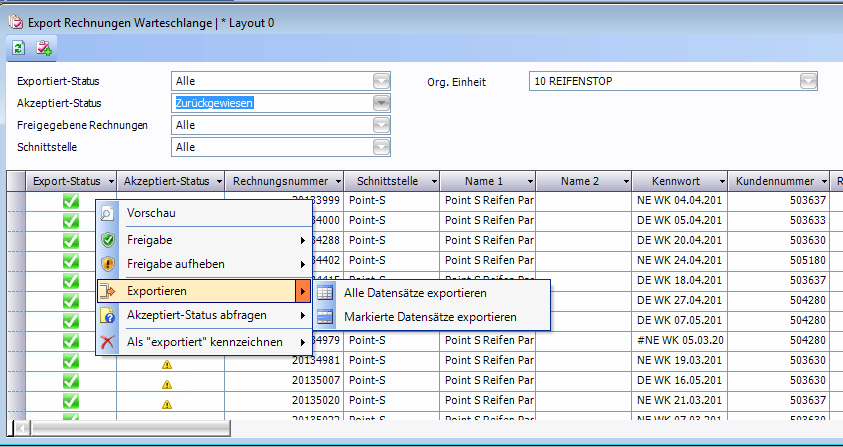Click green export checkmark in row 20135007
Screen dimensions: 843x447
tap(70, 381)
